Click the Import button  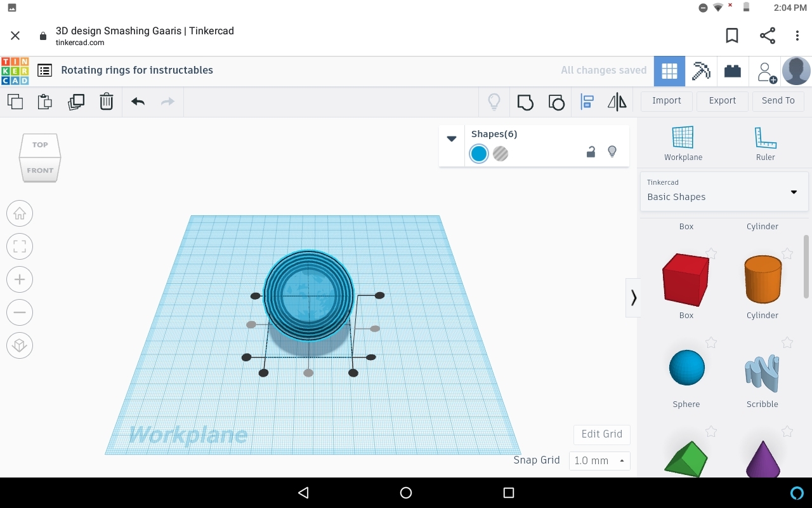click(667, 101)
